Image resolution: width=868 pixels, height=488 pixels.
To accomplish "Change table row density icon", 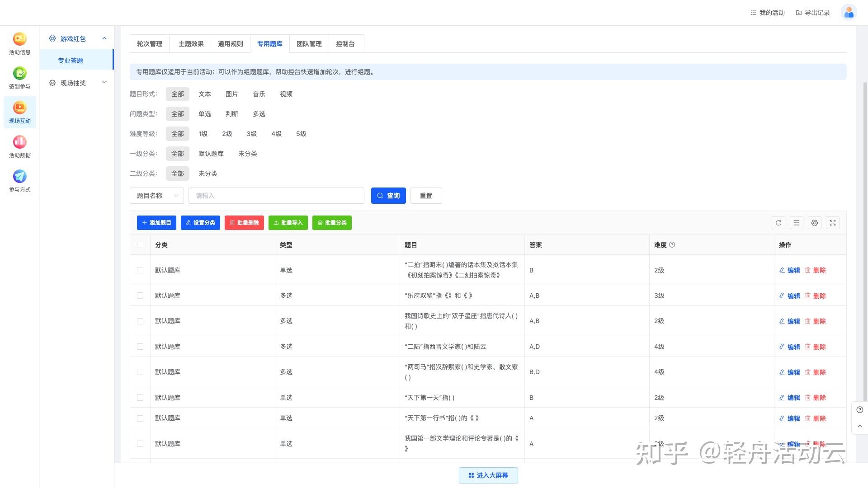I will [x=797, y=223].
